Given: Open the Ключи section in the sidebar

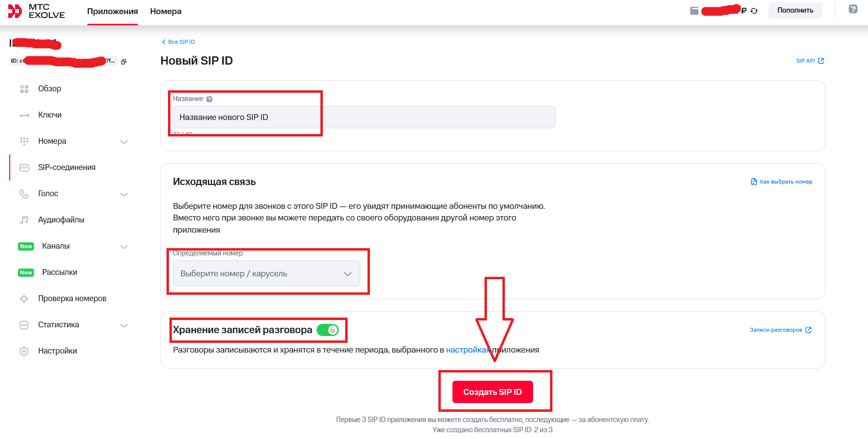Looking at the screenshot, I should (50, 115).
